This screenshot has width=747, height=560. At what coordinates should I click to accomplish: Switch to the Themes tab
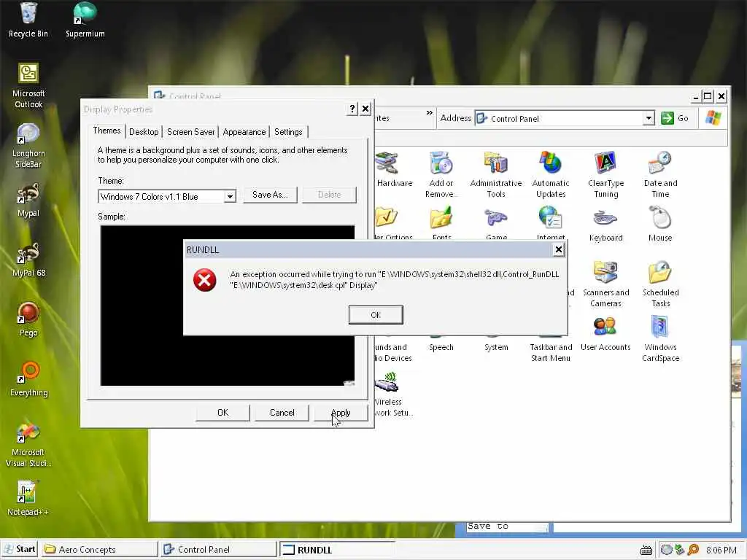point(107,131)
